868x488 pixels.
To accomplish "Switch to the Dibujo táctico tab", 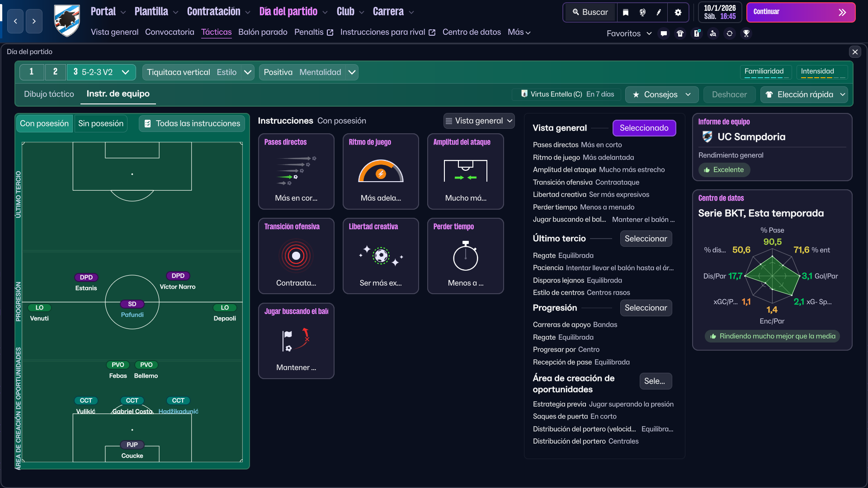I will pyautogui.click(x=49, y=94).
